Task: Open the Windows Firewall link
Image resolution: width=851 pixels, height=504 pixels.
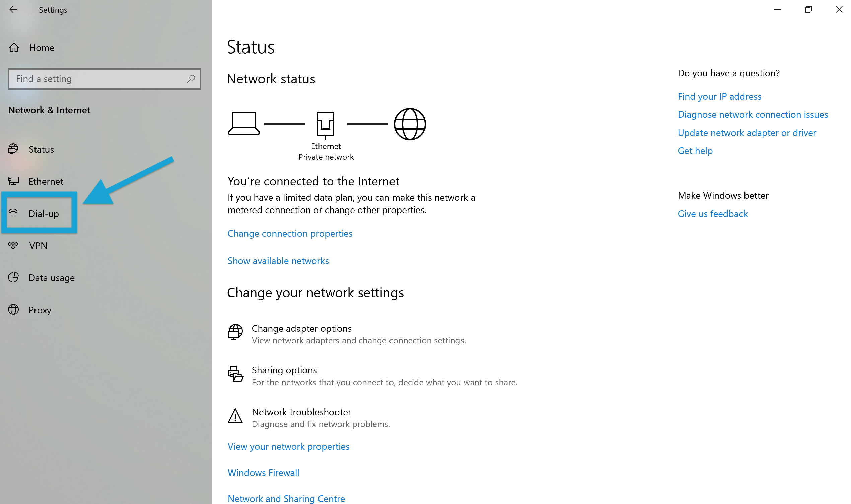Action: click(263, 473)
